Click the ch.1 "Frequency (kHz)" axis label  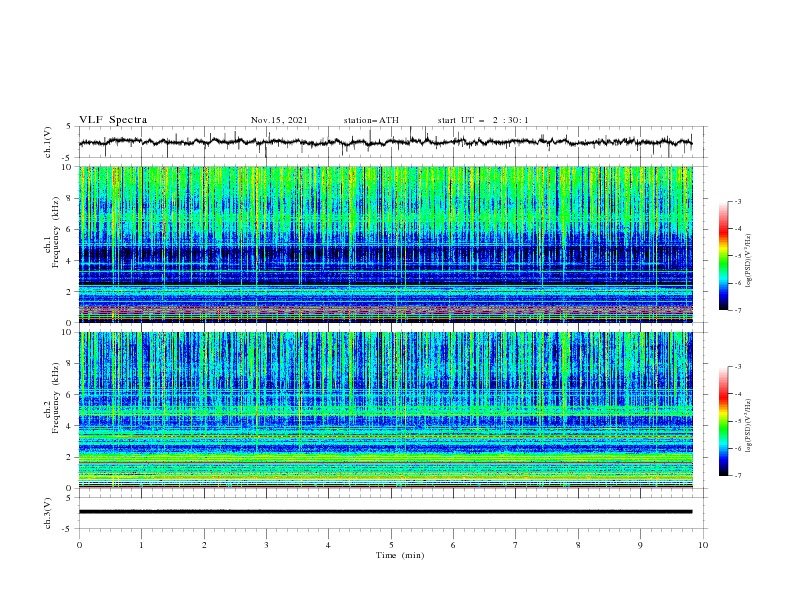tap(56, 232)
